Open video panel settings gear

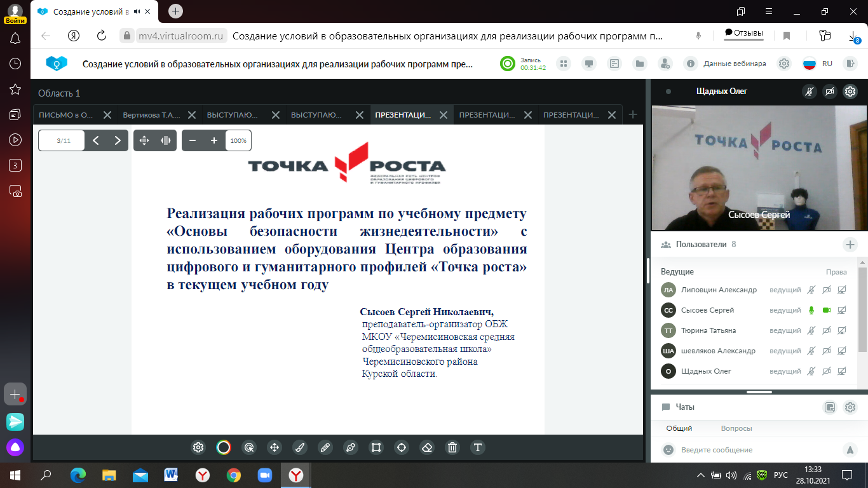coord(850,91)
